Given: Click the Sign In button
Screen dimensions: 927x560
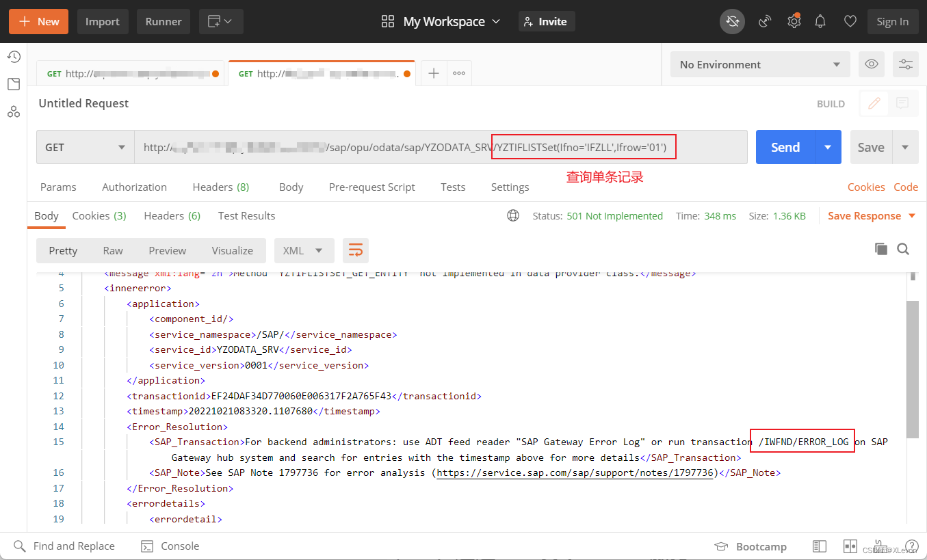Looking at the screenshot, I should [893, 22].
